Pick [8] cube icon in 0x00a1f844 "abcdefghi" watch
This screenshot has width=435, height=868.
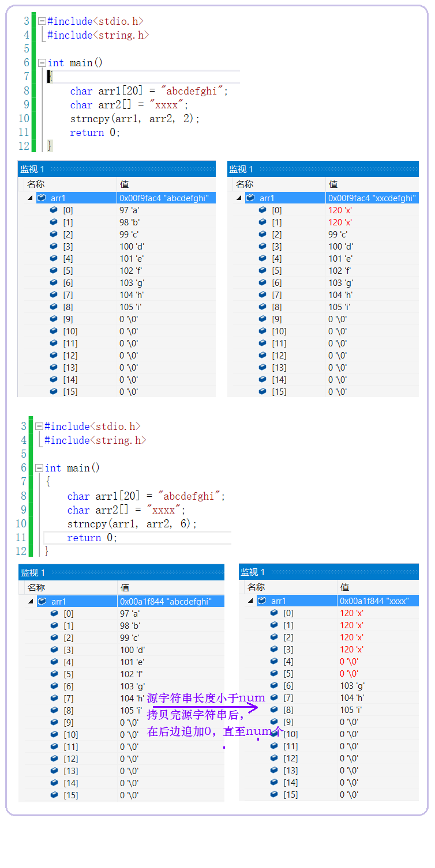(54, 710)
